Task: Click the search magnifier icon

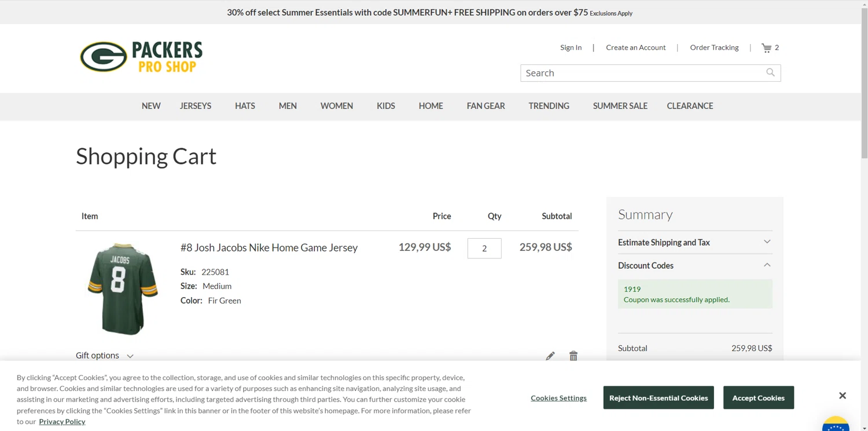Action: [770, 72]
